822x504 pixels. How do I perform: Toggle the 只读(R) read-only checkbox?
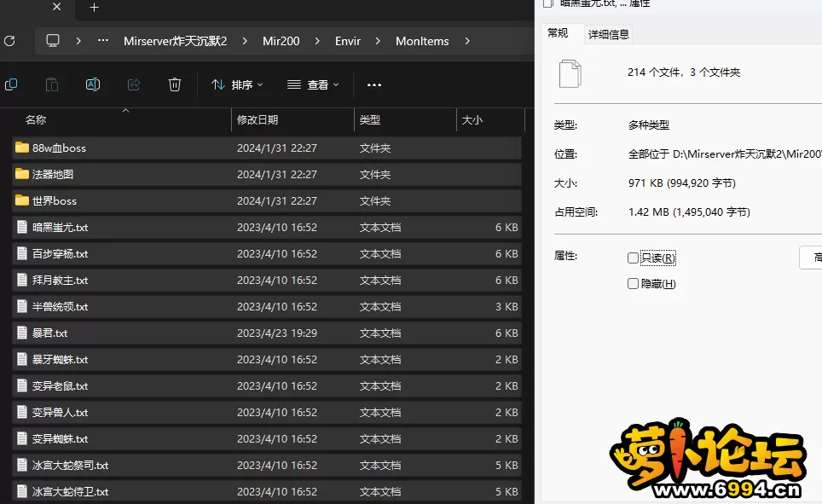pyautogui.click(x=633, y=258)
